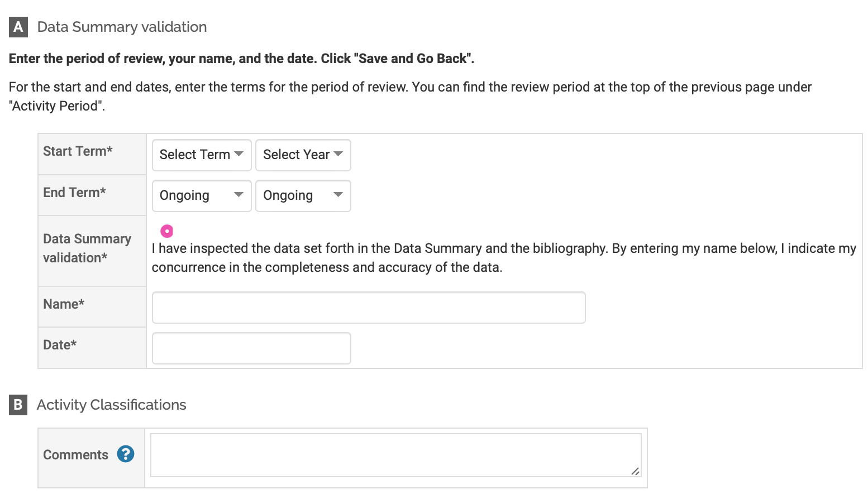Open the Start Term "Select Term" dropdown
This screenshot has width=868, height=499.
[201, 155]
